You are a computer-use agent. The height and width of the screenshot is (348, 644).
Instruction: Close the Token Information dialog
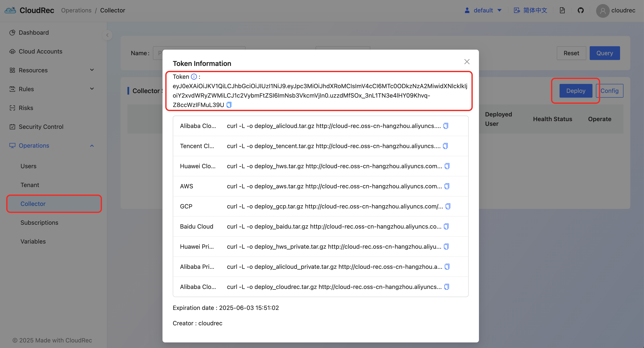click(467, 62)
